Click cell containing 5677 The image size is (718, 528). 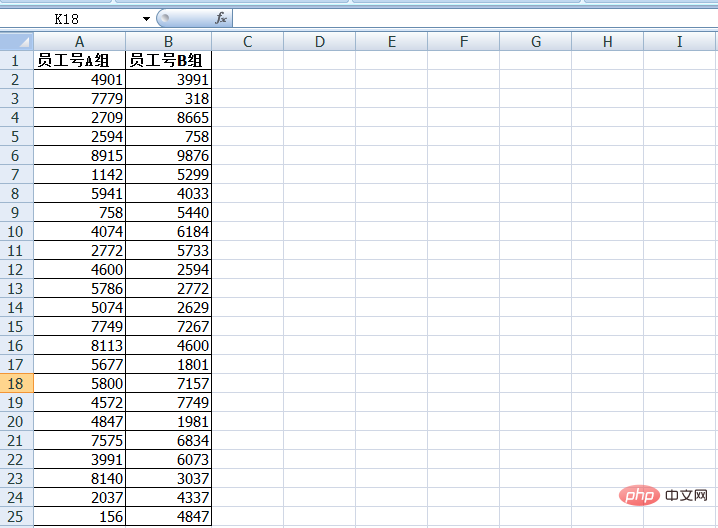[x=80, y=365]
